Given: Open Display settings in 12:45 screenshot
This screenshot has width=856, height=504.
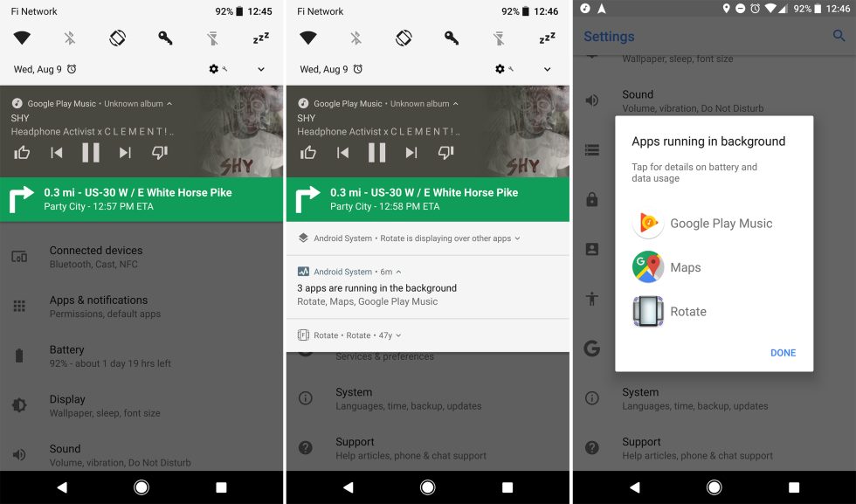Looking at the screenshot, I should [142, 405].
